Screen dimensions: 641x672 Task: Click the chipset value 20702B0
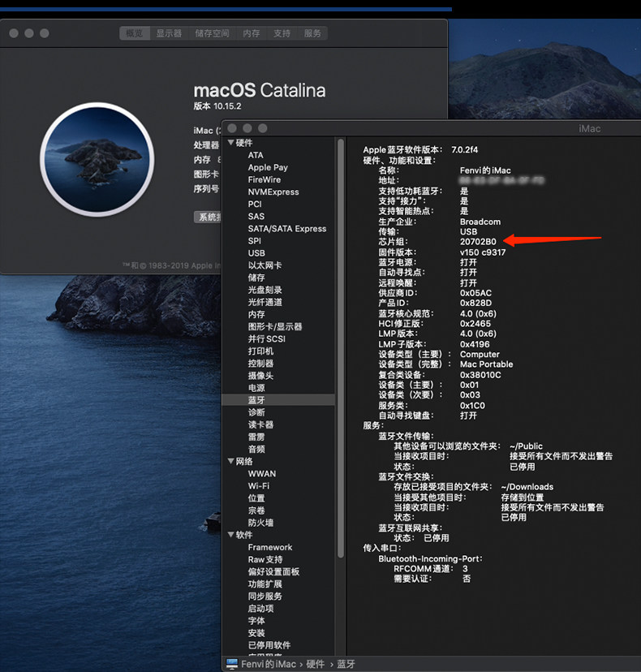[x=478, y=242]
